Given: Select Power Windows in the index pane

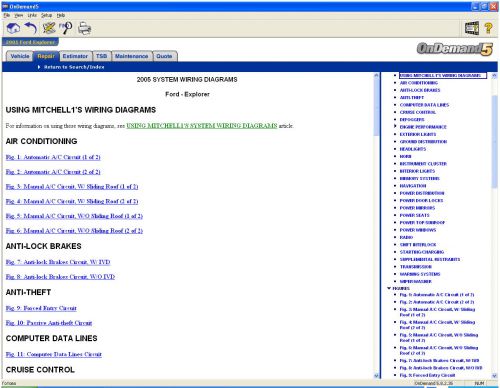Looking at the screenshot, I should coord(418,230).
